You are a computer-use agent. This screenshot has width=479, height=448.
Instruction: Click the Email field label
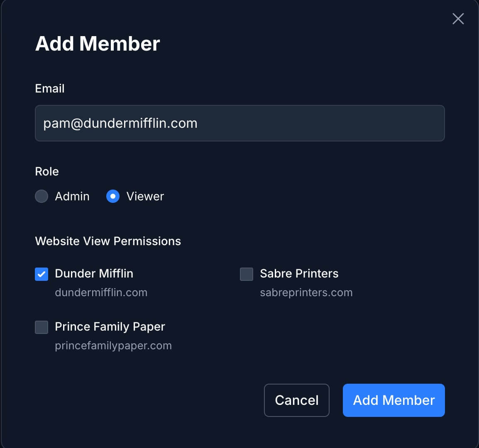50,88
